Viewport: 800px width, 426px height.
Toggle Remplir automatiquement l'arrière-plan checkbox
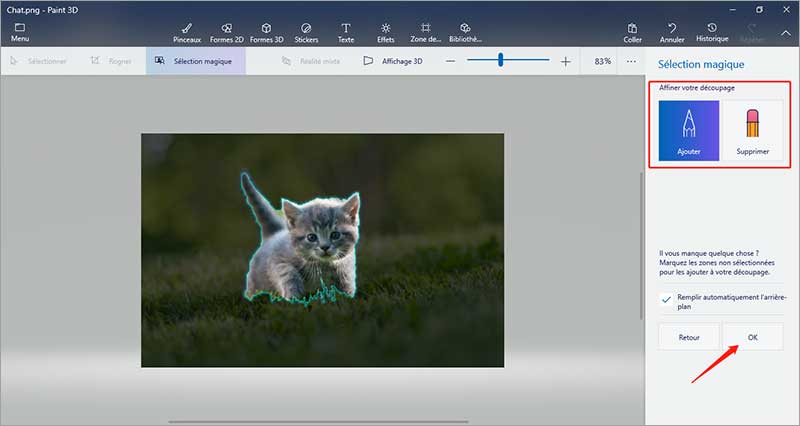pyautogui.click(x=667, y=299)
